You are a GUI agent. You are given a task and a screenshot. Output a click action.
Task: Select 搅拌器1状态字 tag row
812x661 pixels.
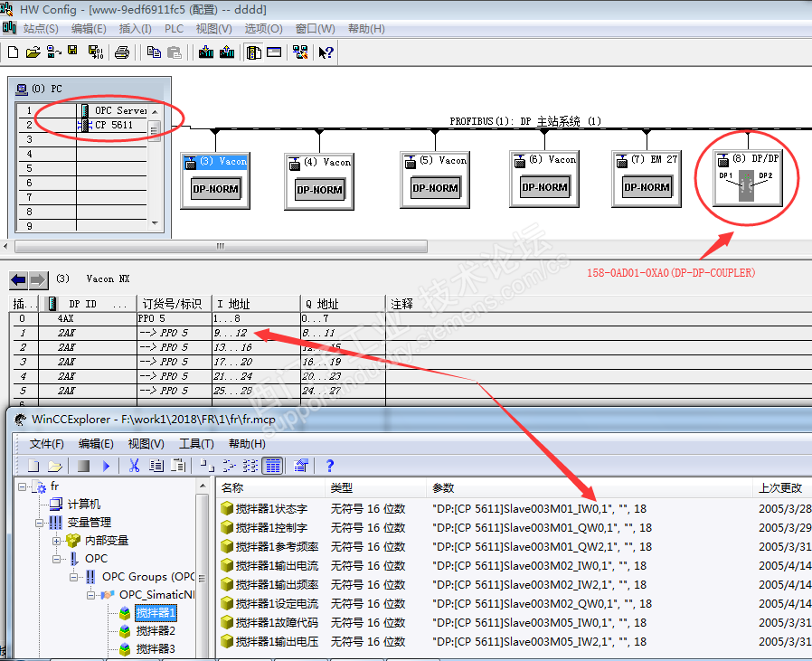515,509
